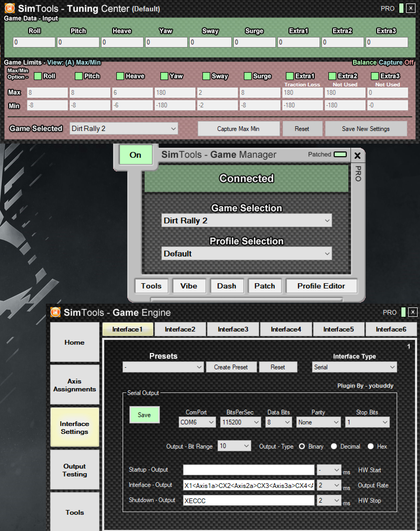Open the BitsPerSec dropdown

(240, 422)
